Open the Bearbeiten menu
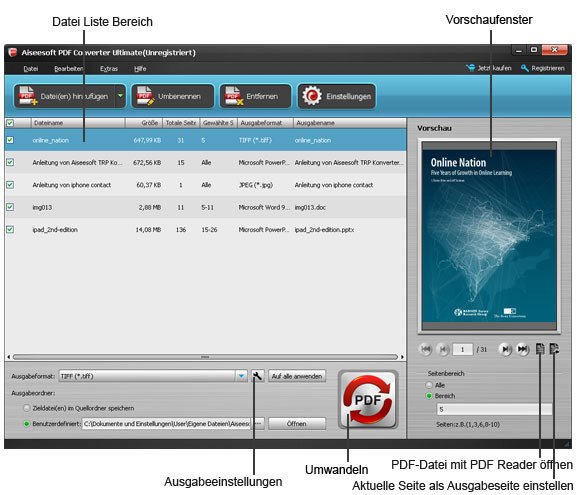Viewport: 577px width, 495px height. tap(68, 68)
